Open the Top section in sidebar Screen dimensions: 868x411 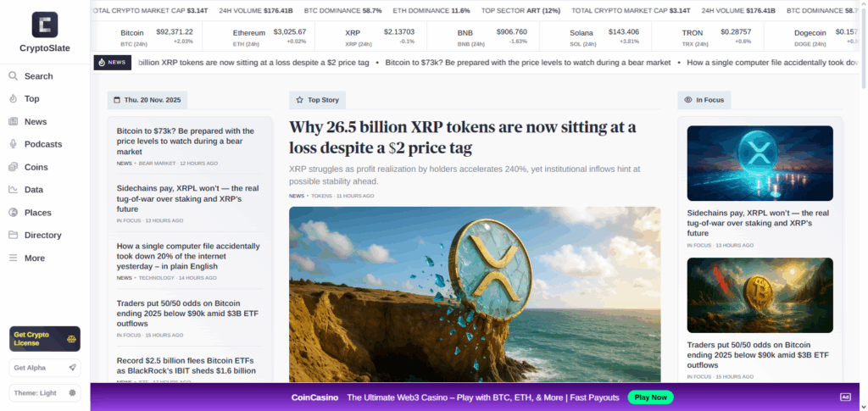pos(31,99)
